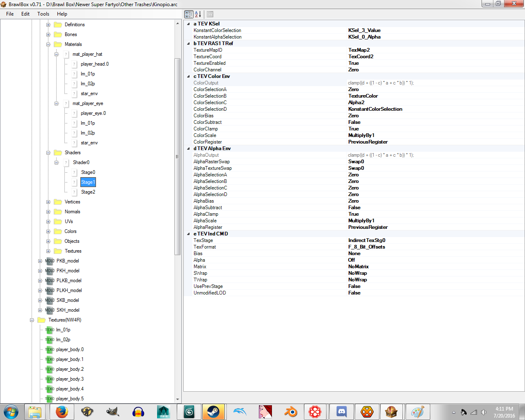Open Discord from the taskbar
Viewport: 525px width, 420px height.
coord(341,411)
